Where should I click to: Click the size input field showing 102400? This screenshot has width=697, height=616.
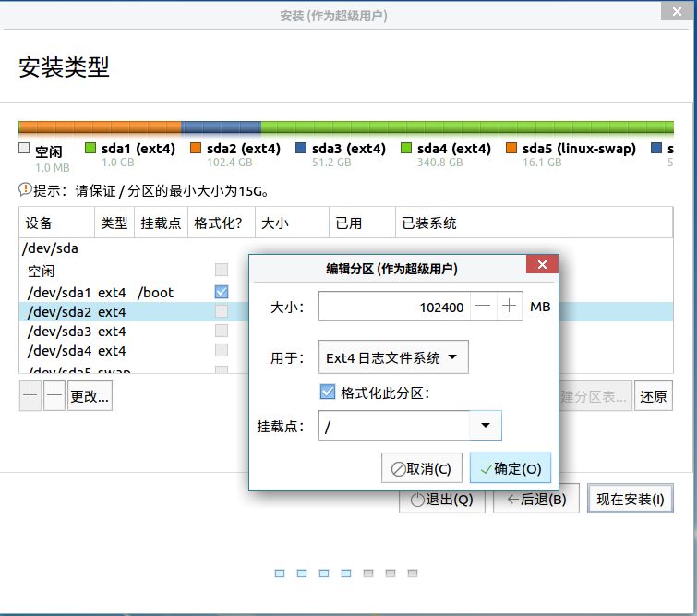394,306
